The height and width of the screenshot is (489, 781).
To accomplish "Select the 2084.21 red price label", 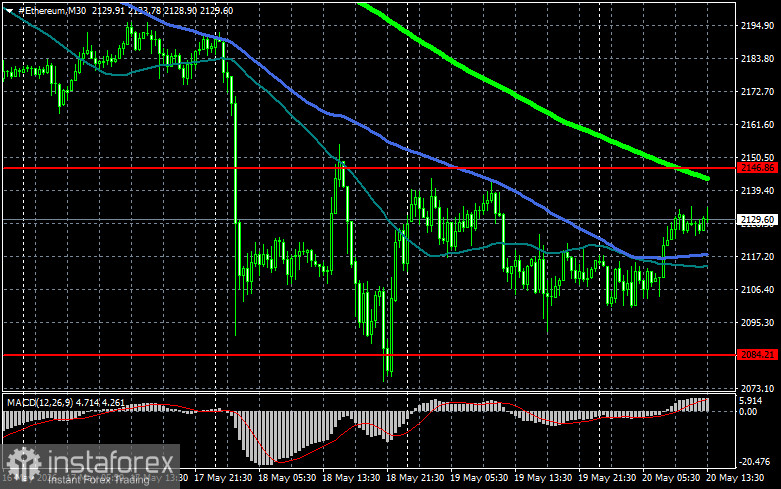I will coord(758,355).
